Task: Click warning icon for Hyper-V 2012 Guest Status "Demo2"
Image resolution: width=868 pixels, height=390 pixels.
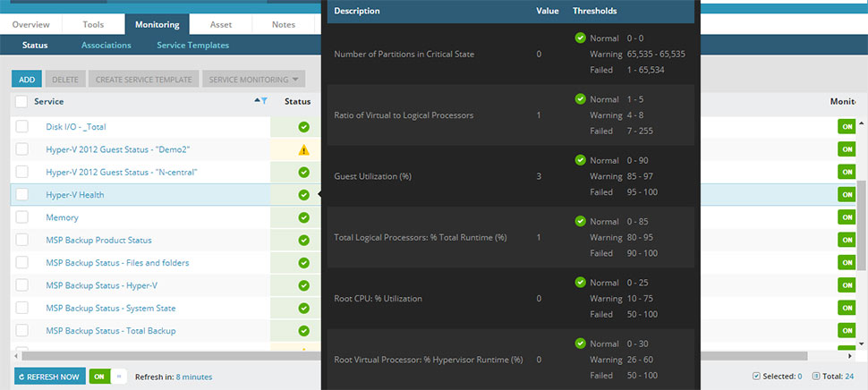Action: click(x=304, y=150)
